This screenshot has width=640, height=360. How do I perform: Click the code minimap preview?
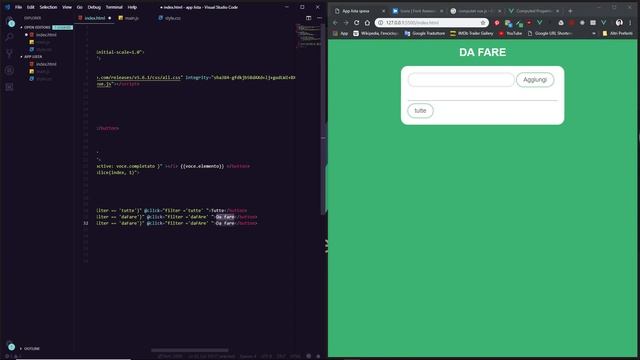tap(309, 35)
